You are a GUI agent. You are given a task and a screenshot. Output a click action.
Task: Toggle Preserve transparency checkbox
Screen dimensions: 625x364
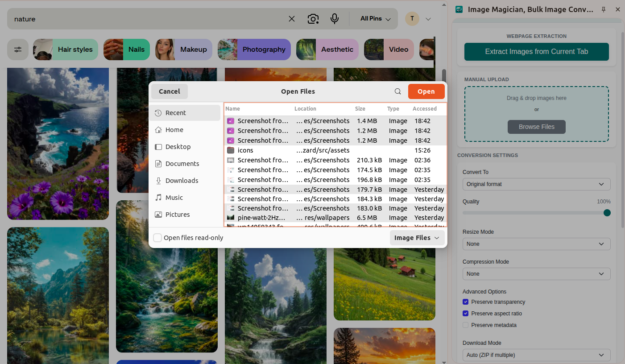(466, 302)
